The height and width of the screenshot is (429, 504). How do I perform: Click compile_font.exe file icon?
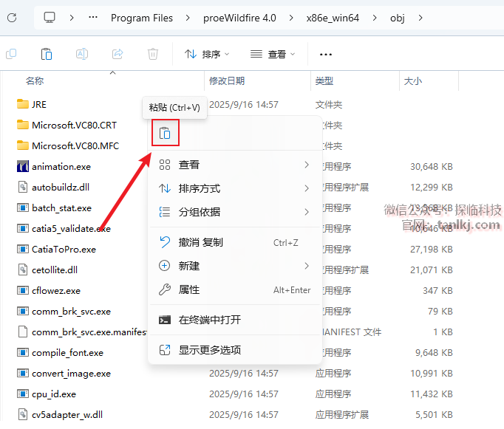click(x=22, y=352)
